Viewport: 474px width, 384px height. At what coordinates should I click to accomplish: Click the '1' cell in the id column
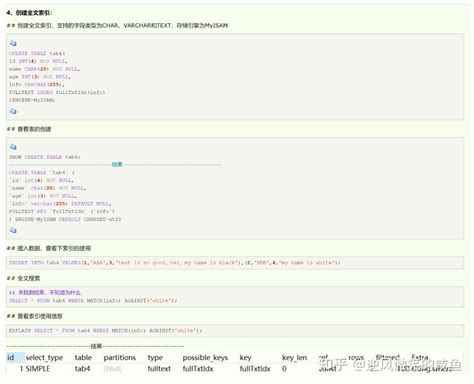[21, 369]
